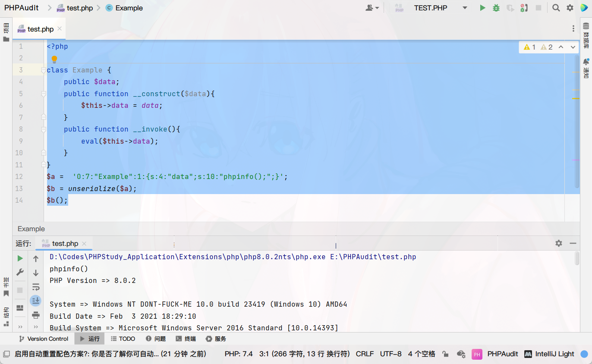Screen dimensions: 592x364
Task: Rerun test.php from run panel
Action: pyautogui.click(x=20, y=258)
